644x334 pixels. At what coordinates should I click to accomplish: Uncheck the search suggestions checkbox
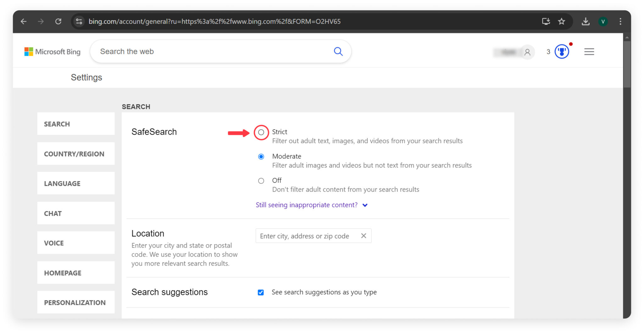(261, 292)
